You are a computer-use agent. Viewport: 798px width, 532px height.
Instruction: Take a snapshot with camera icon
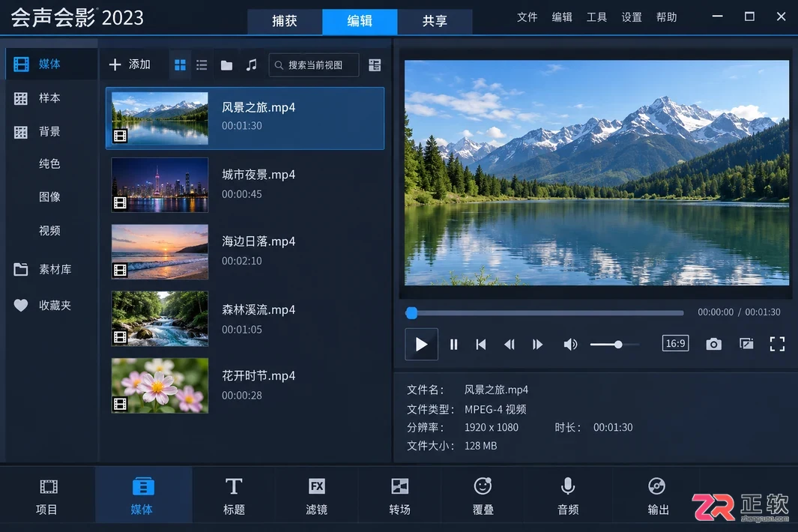713,345
